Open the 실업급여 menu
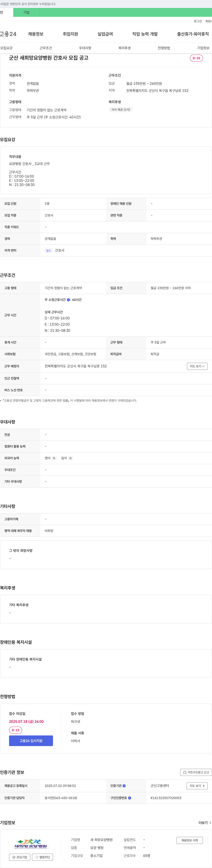Image resolution: width=212 pixels, height=868 pixels. 105,34
